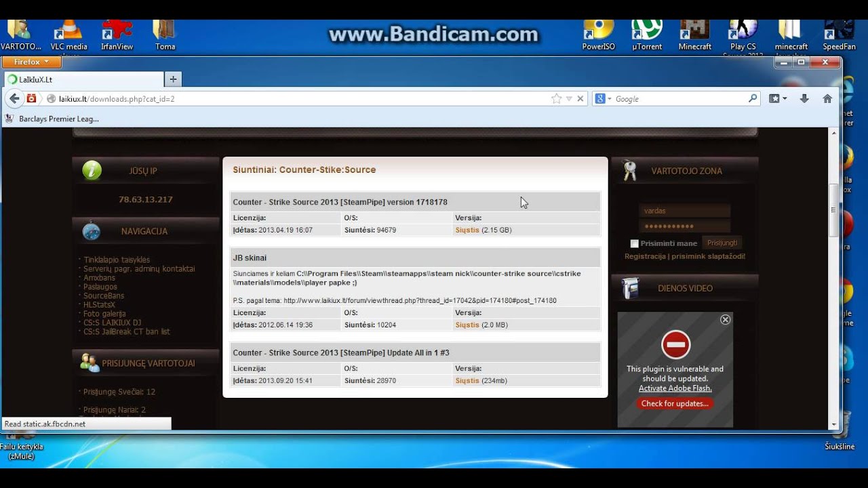The image size is (868, 488).
Task: Go back with Firefox back arrow
Action: coord(14,98)
